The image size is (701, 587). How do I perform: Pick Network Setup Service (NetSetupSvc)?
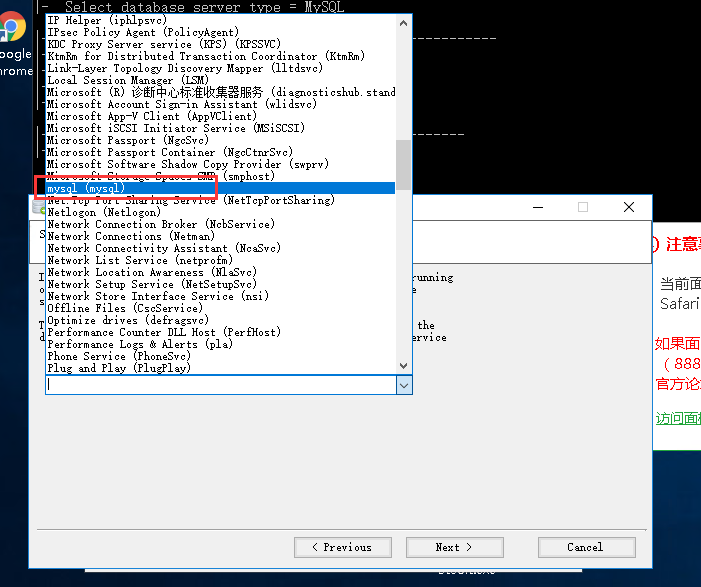(x=221, y=284)
